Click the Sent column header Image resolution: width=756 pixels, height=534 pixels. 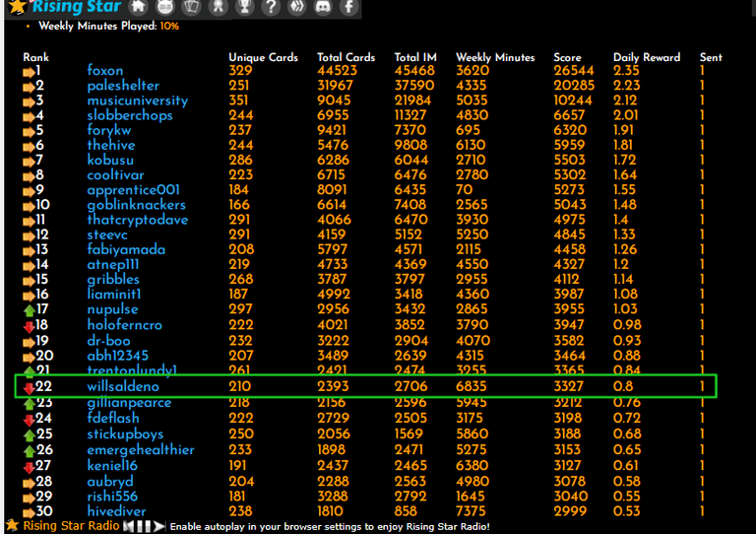(x=711, y=57)
